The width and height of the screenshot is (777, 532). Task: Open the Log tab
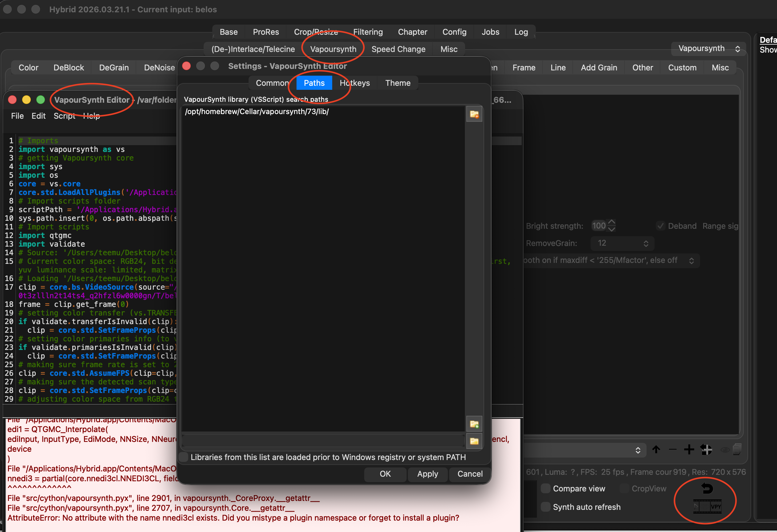(x=521, y=32)
